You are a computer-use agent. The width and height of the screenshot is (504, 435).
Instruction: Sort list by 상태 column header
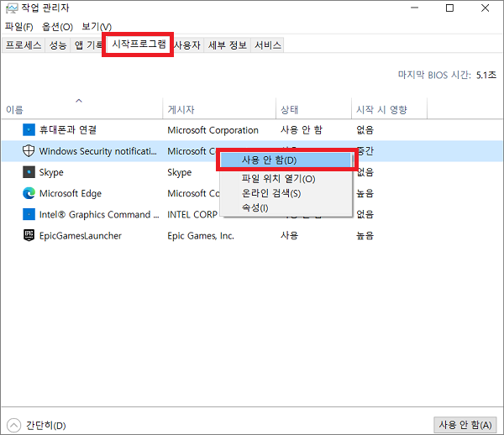coord(289,110)
